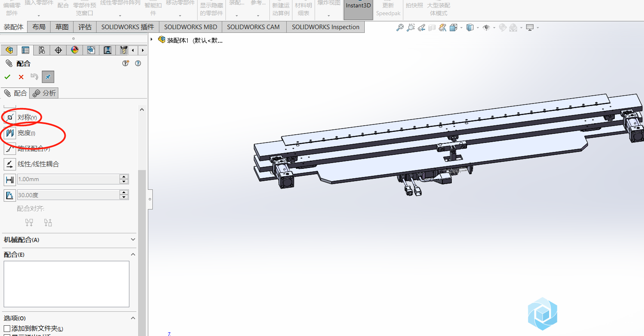This screenshot has height=336, width=644.
Task: Open the SOLIDWORKS MBD tab
Action: [191, 27]
